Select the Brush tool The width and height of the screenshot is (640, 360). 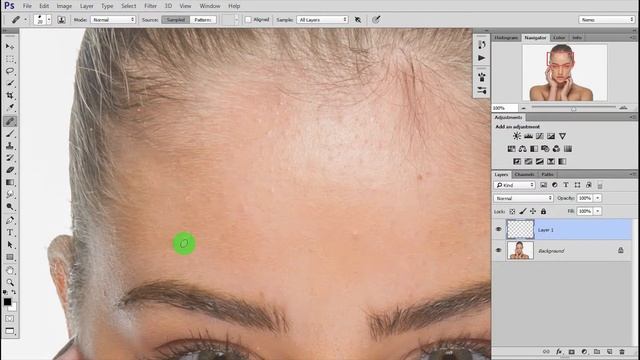pos(10,133)
